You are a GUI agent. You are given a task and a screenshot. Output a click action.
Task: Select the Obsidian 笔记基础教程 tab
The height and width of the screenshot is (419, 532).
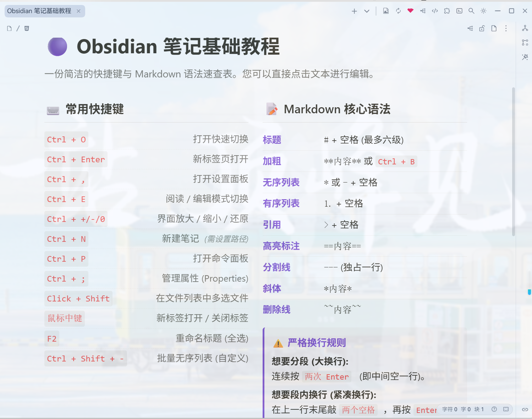click(45, 11)
